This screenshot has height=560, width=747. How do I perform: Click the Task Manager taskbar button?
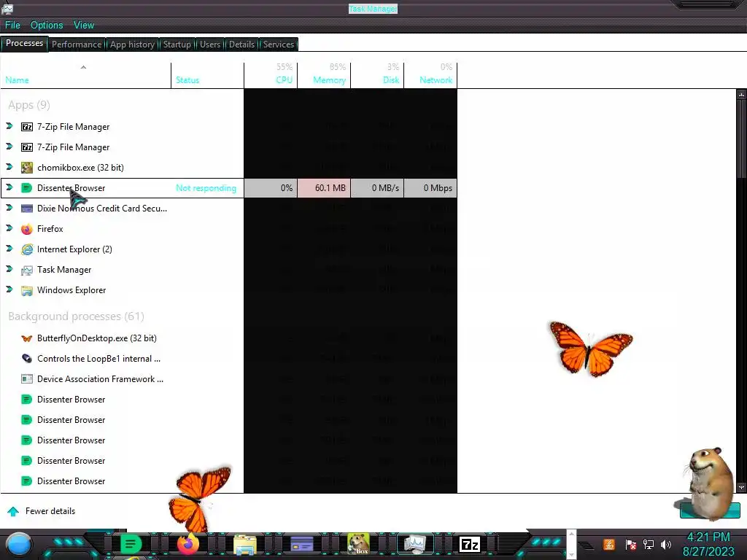coord(415,544)
